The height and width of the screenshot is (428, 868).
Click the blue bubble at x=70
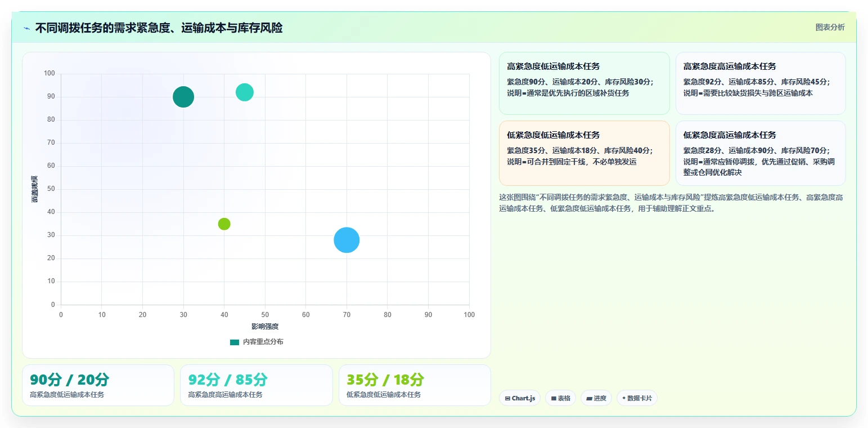(x=347, y=240)
